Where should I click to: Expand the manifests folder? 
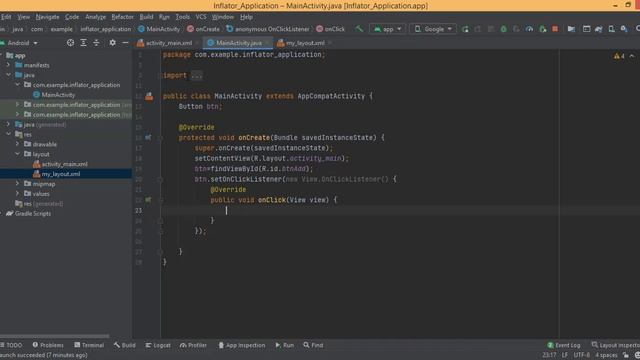click(8, 65)
